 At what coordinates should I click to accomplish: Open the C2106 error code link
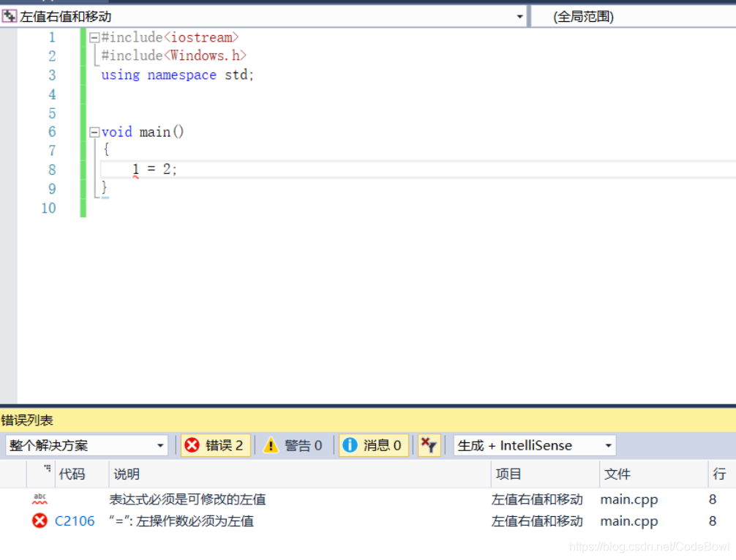click(x=75, y=521)
